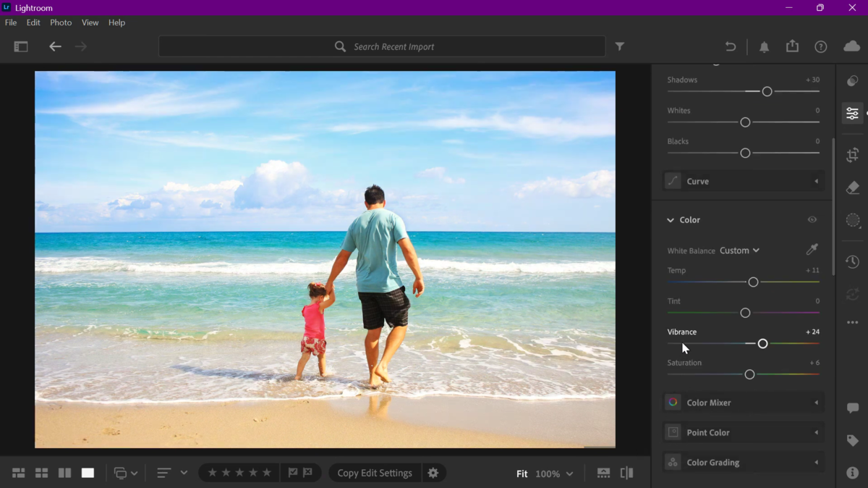Toggle the left photos panel icon
This screenshot has height=488, width=868.
click(x=21, y=46)
